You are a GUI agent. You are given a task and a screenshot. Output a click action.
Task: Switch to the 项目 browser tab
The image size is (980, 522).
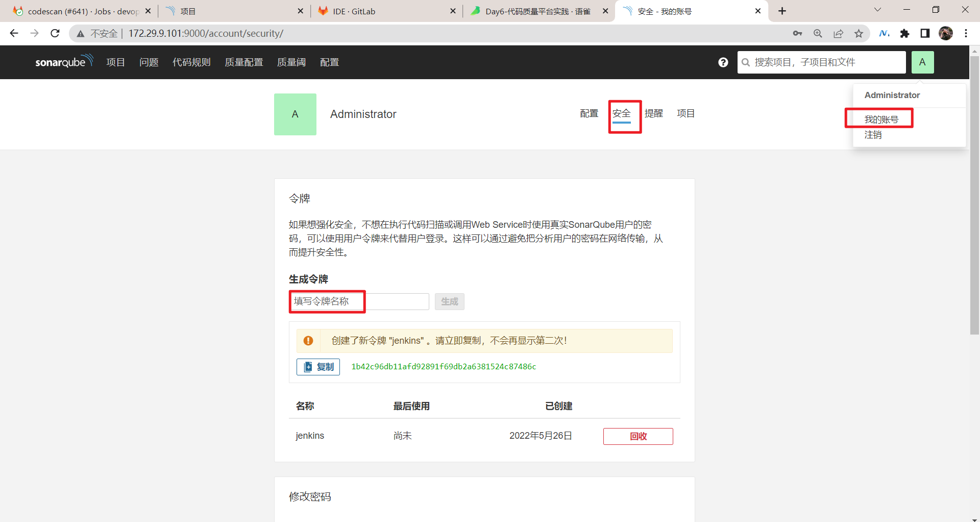coord(234,11)
